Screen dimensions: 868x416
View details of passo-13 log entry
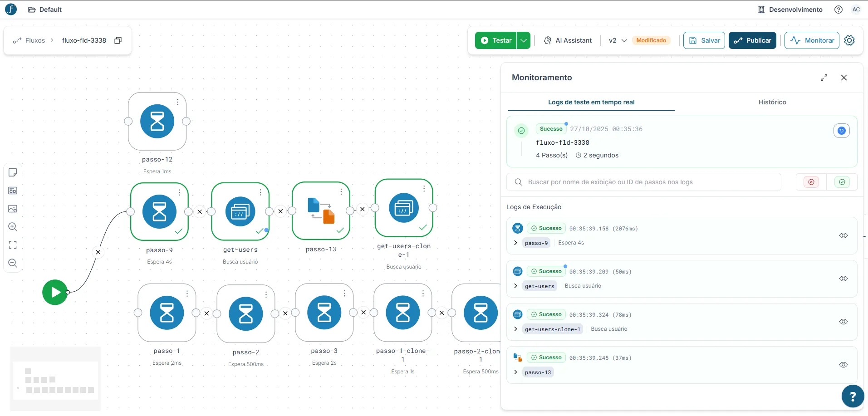coord(843,365)
